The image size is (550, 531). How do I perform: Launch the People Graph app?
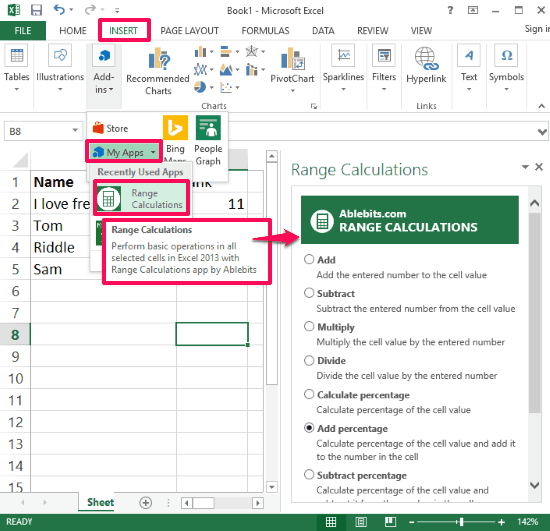(208, 128)
